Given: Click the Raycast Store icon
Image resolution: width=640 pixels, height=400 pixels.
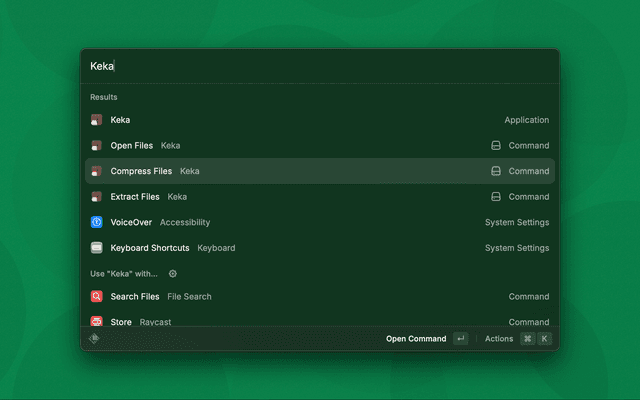Looking at the screenshot, I should (97, 321).
